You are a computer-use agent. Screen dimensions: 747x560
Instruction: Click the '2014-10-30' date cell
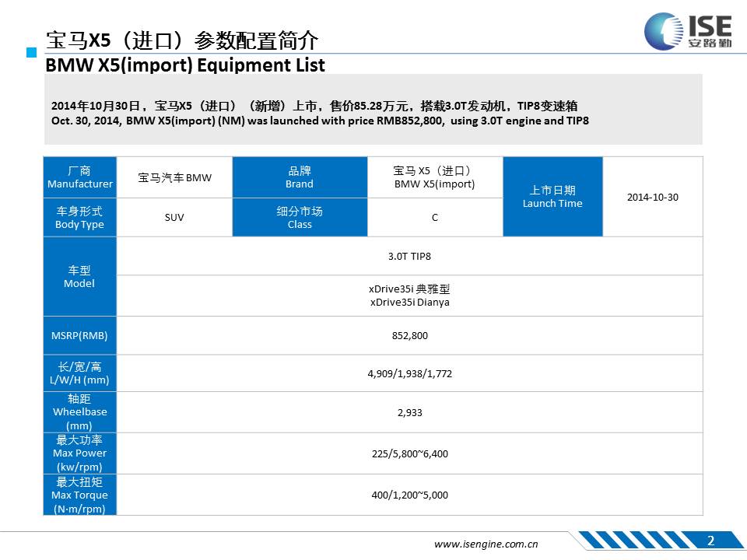point(653,197)
